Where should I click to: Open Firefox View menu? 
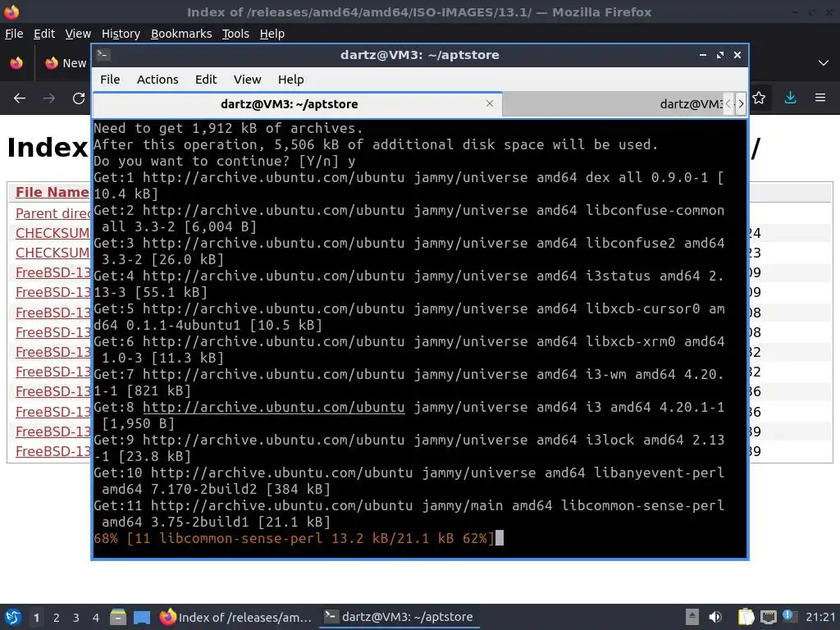[78, 34]
